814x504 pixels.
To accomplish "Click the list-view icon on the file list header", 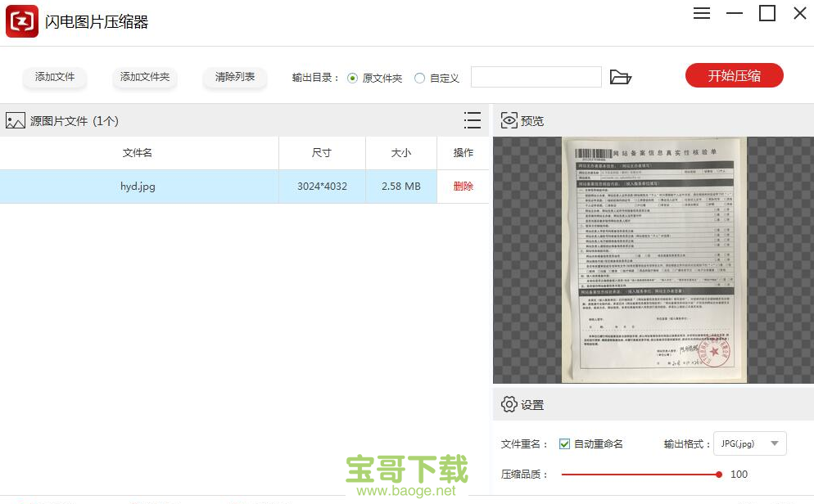I will (x=473, y=119).
